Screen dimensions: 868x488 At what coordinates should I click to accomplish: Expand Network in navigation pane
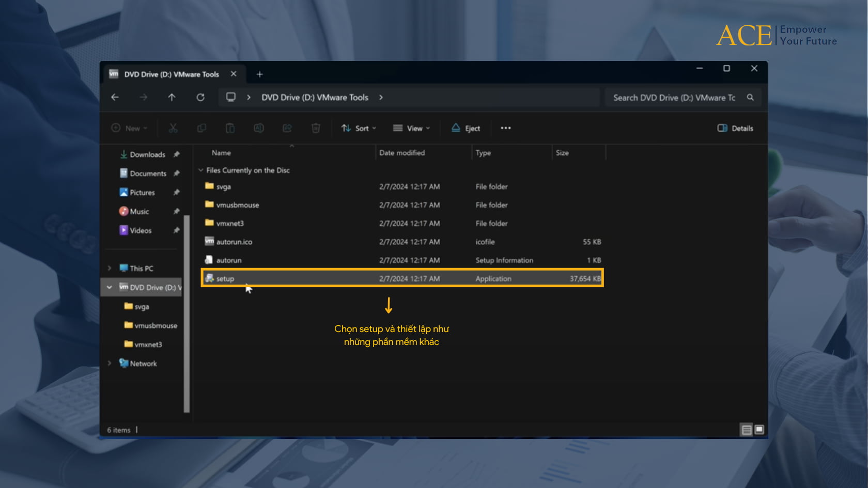pos(110,363)
